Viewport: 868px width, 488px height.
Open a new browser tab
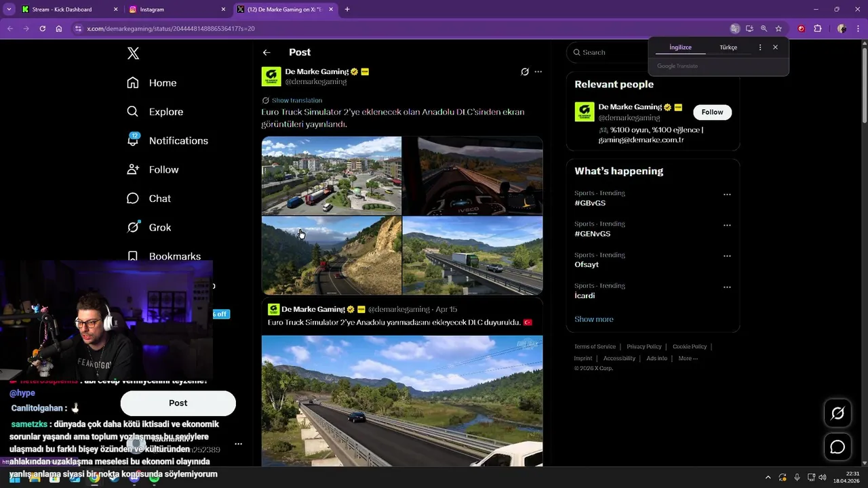(347, 9)
